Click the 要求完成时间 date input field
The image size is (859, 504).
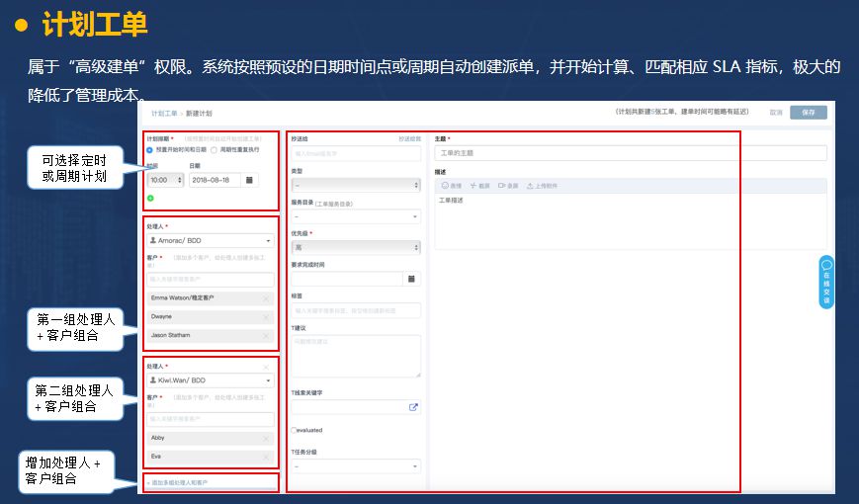(x=347, y=279)
